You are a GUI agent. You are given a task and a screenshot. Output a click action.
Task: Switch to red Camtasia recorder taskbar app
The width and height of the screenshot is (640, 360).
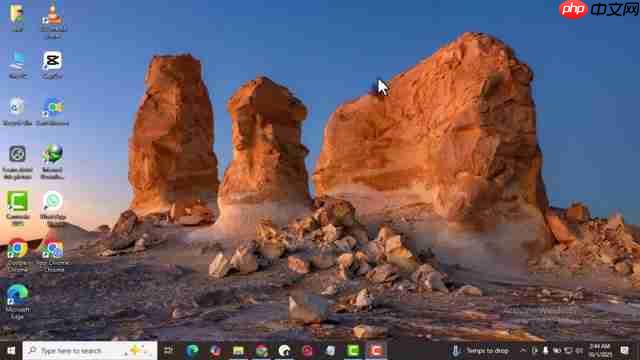pos(376,351)
